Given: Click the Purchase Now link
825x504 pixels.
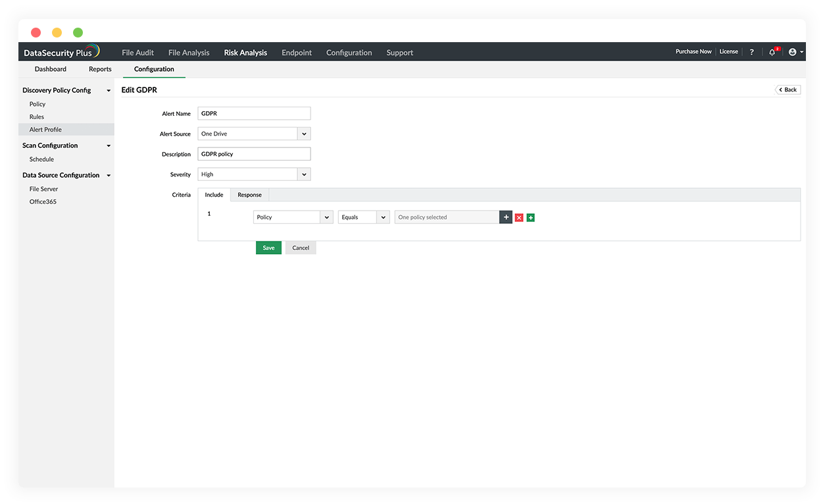Looking at the screenshot, I should (x=693, y=51).
